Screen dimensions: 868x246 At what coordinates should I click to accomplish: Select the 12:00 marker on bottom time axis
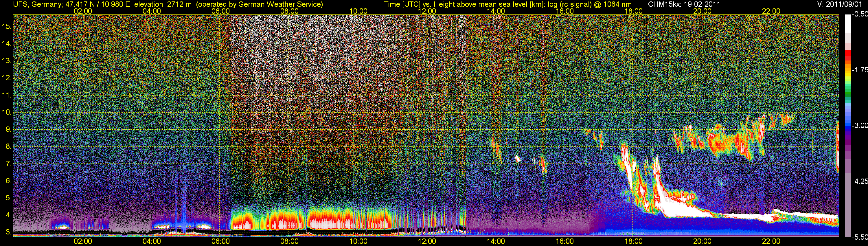[x=427, y=241]
